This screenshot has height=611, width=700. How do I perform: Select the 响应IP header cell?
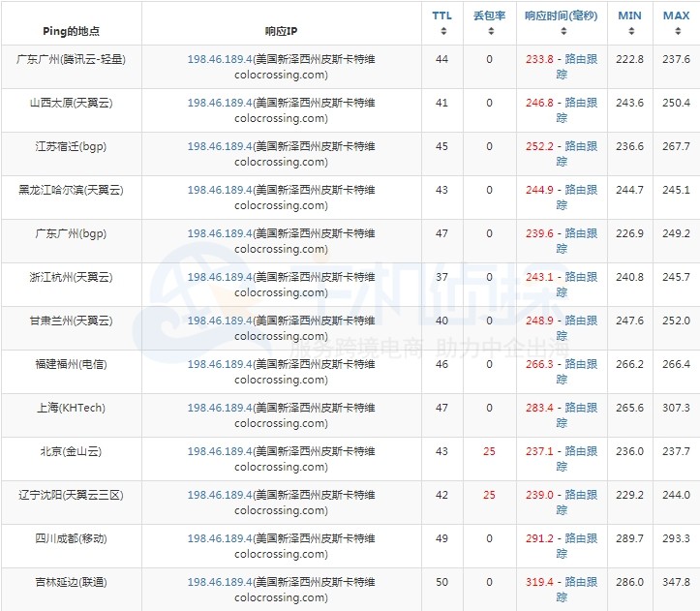click(282, 23)
